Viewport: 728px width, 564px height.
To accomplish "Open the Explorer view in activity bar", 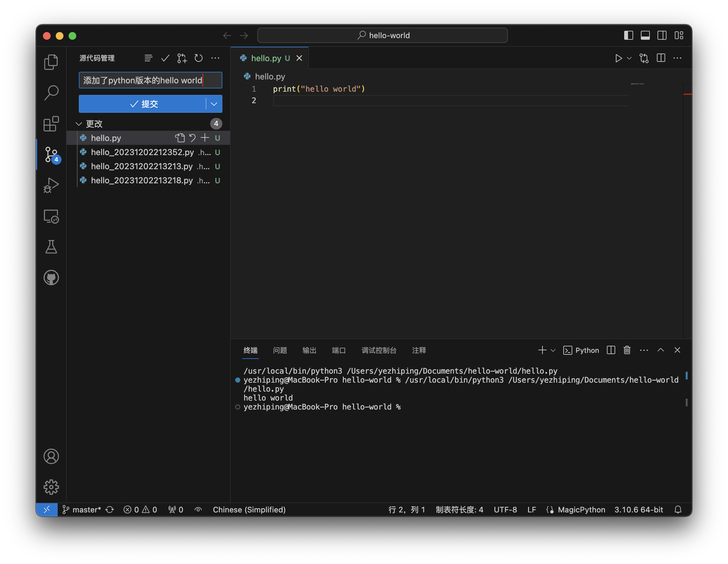I will coord(51,62).
